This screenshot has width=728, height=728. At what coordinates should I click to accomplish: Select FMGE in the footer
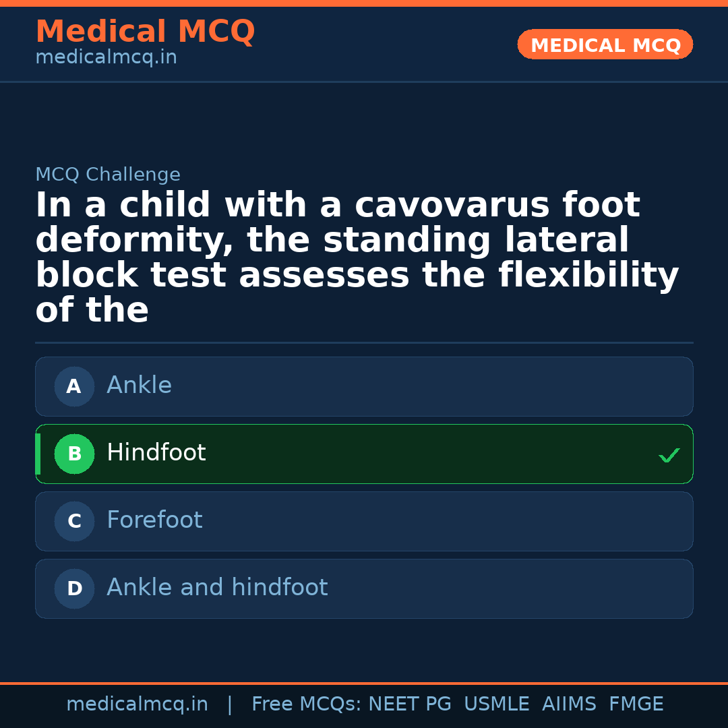point(636,704)
